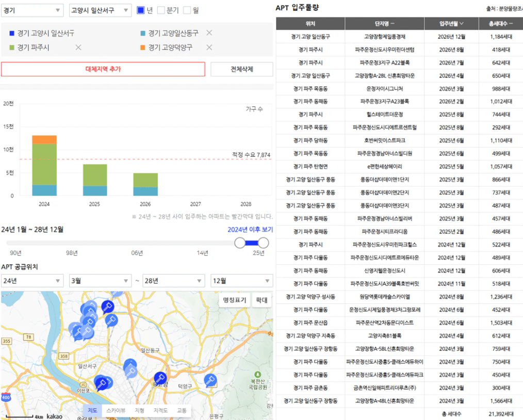Select right handle of period slider
The height and width of the screenshot is (420, 523).
click(x=264, y=243)
